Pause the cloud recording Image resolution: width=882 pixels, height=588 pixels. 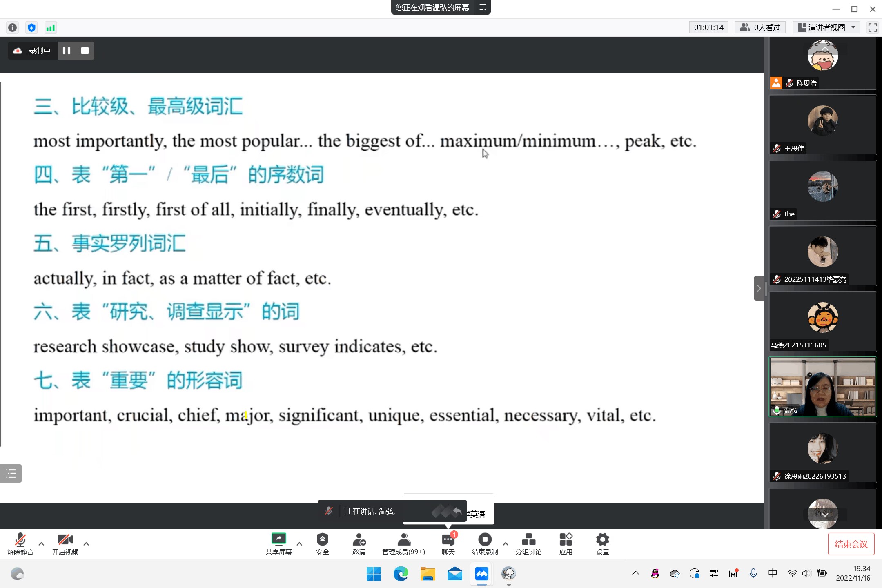[67, 51]
